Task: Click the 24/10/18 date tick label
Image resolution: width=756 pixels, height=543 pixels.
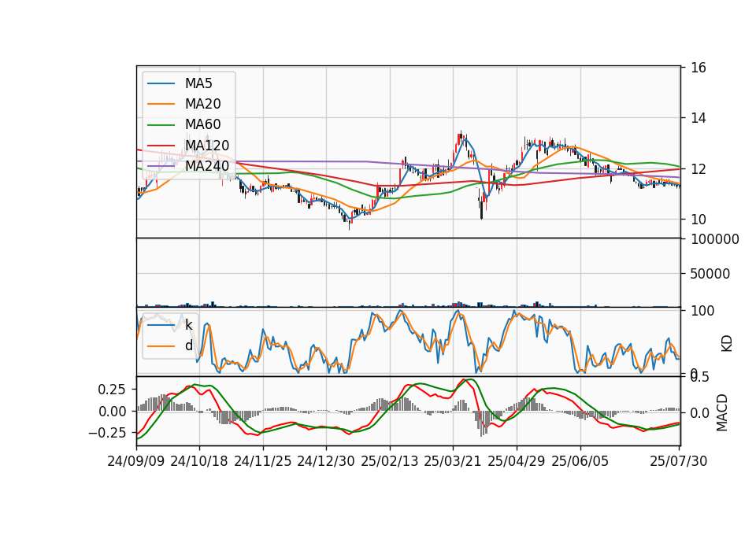Action: [x=199, y=461]
